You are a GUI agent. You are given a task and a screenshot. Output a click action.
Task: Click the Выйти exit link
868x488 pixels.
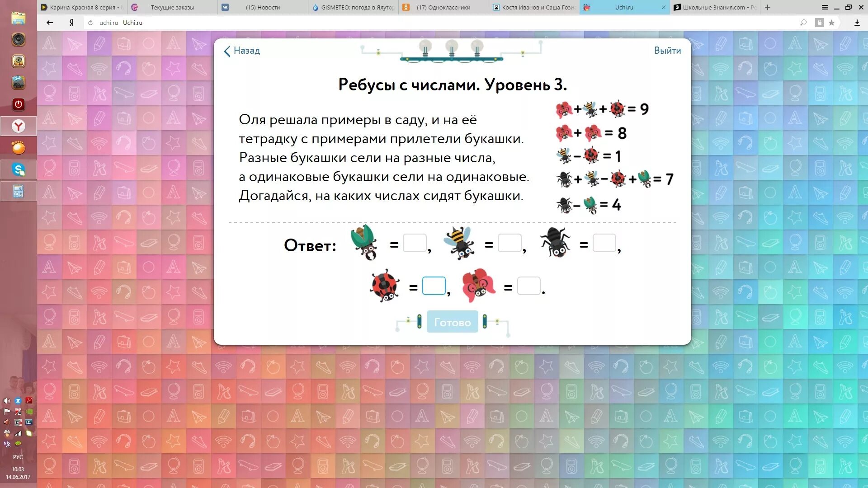[x=667, y=51]
